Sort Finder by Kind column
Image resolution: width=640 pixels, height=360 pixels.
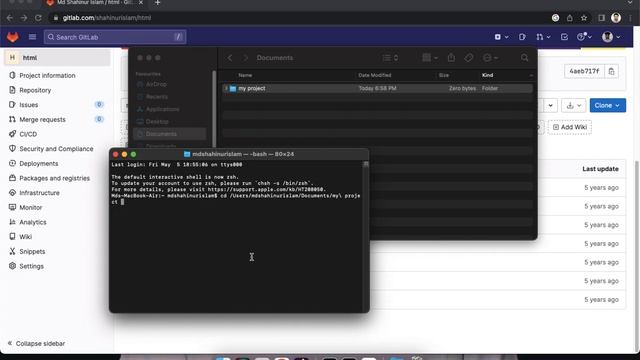[487, 75]
